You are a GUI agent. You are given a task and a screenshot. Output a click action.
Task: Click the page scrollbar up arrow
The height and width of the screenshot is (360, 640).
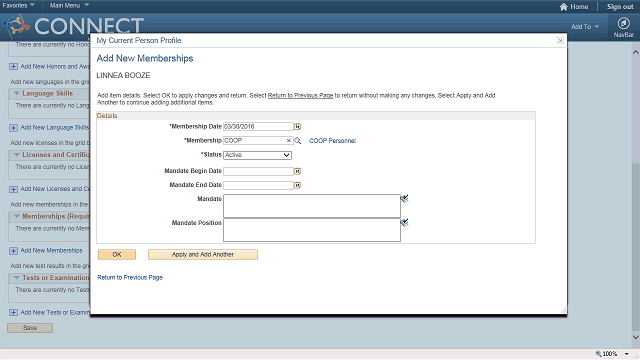(636, 52)
